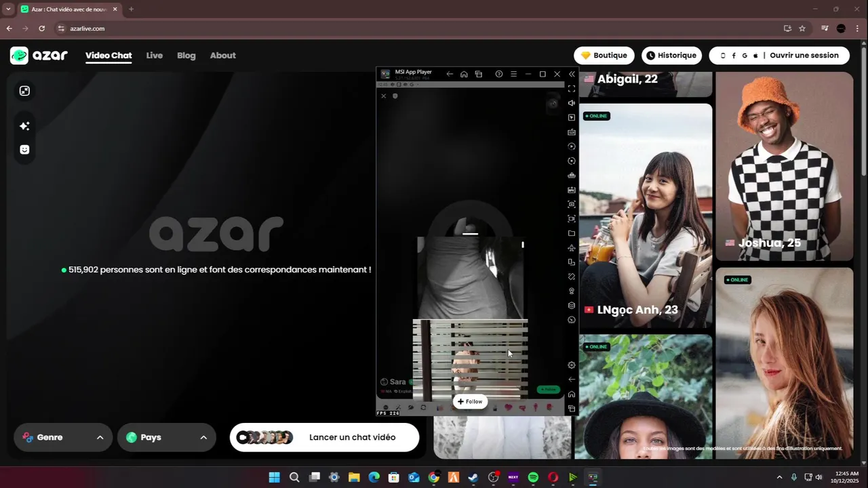This screenshot has height=488, width=868.
Task: Switch camera with refresh icon in chat bar
Action: coord(423,407)
